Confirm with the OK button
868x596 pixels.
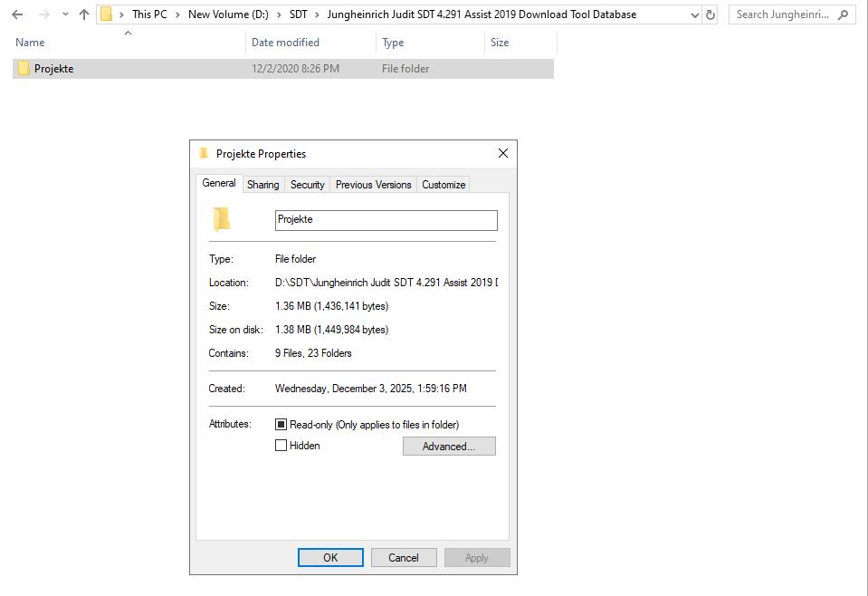tap(330, 558)
